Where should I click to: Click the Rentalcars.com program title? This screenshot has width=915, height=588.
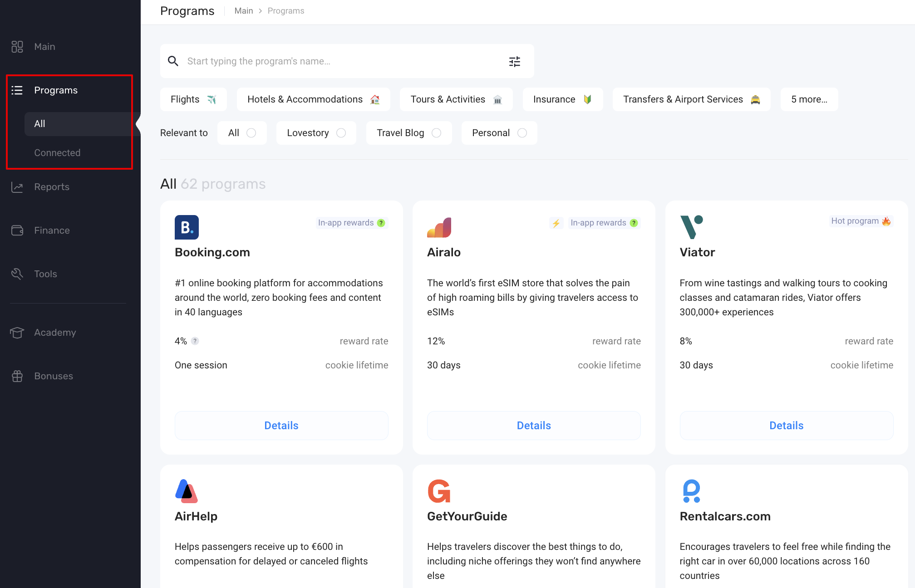[725, 516]
